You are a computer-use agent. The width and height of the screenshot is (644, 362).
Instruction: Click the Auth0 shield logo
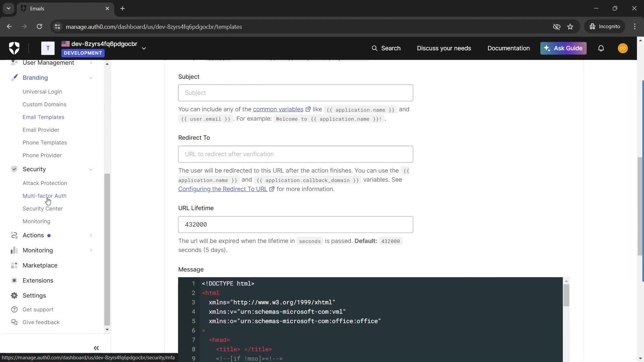14,48
